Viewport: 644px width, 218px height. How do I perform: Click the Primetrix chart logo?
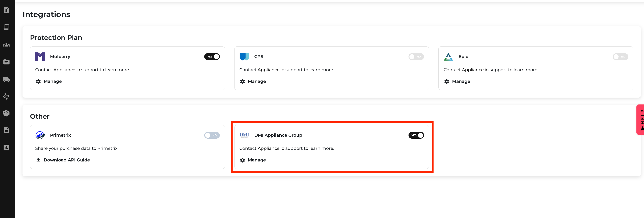[x=40, y=135]
